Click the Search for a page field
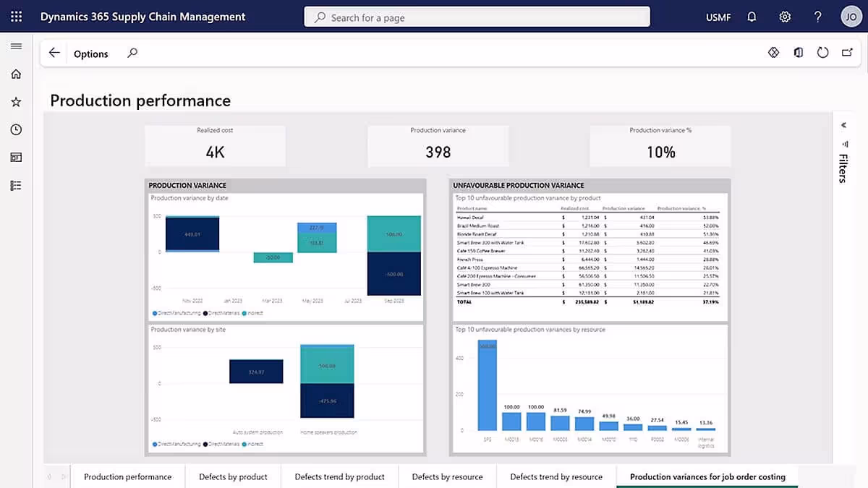Image resolution: width=868 pixels, height=488 pixels. coord(476,16)
